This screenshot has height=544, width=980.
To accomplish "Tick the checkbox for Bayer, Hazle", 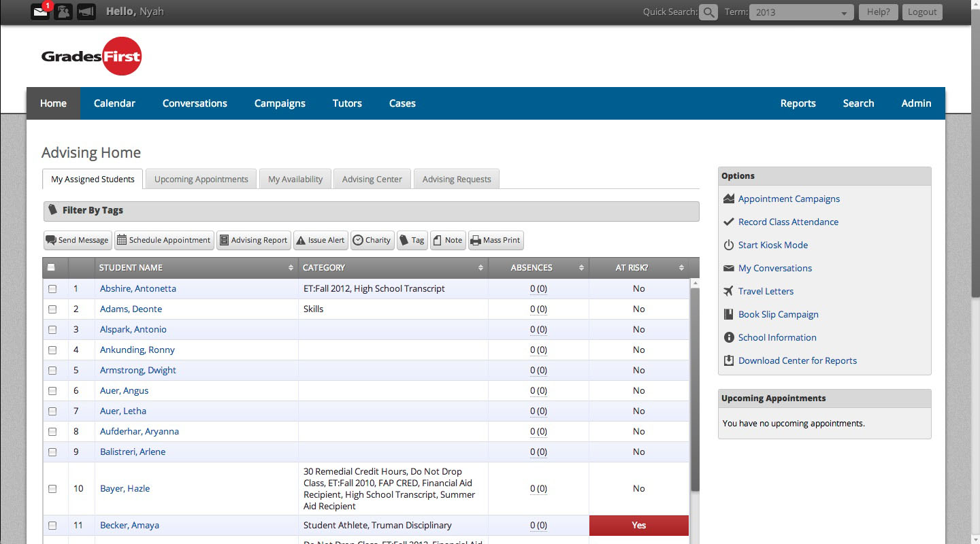I will tap(52, 489).
